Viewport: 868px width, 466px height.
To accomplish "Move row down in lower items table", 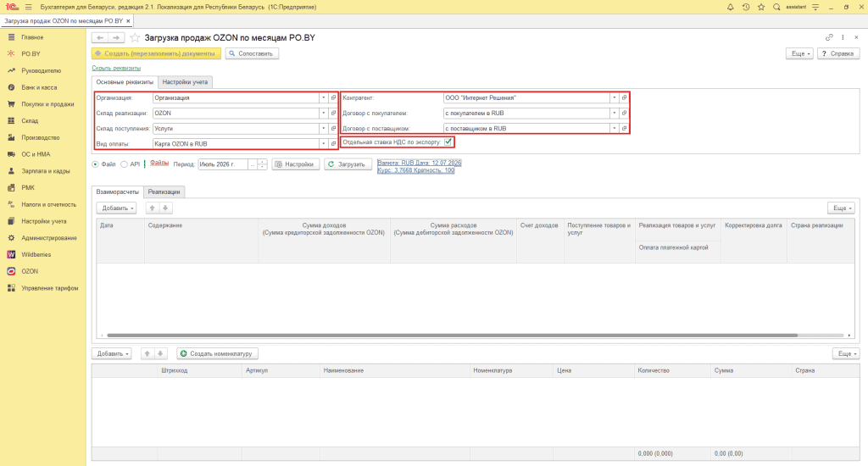I will coord(160,353).
